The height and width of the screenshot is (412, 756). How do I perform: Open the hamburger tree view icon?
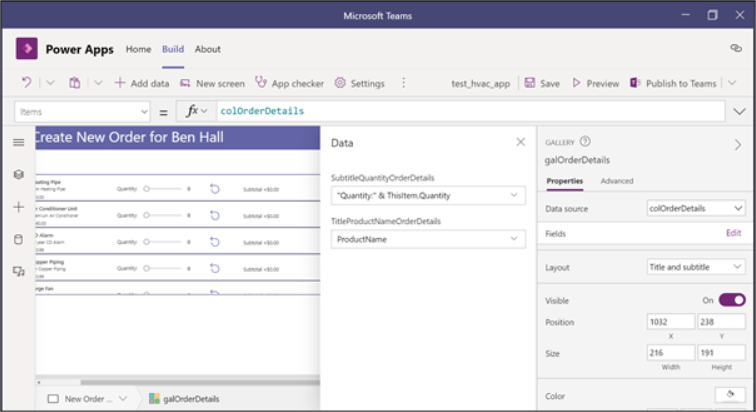coord(19,142)
